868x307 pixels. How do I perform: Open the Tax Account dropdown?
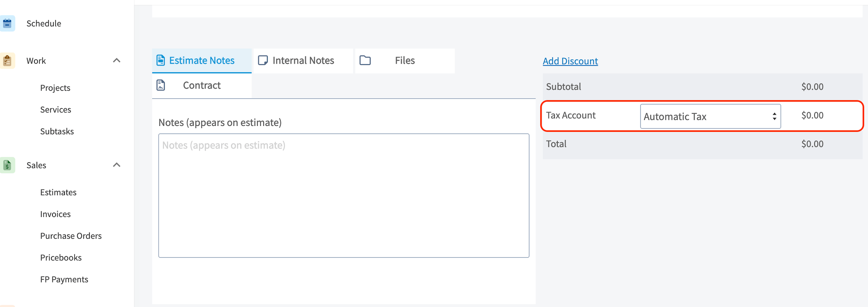click(x=710, y=116)
